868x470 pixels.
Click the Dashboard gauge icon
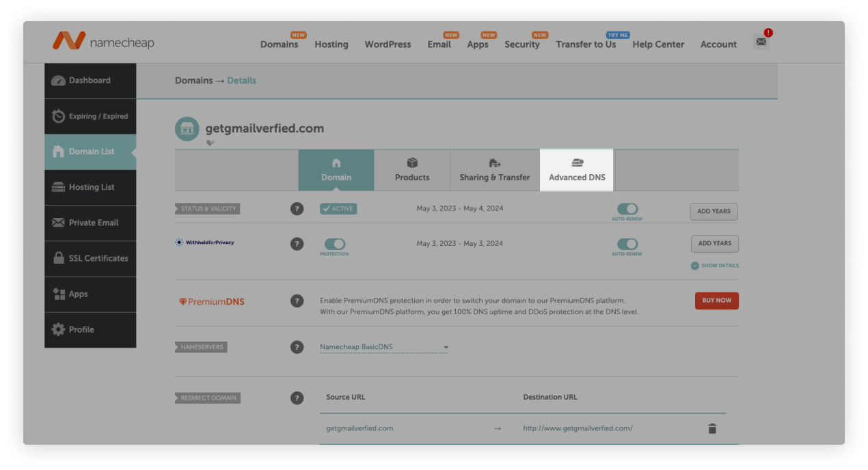[x=59, y=81]
